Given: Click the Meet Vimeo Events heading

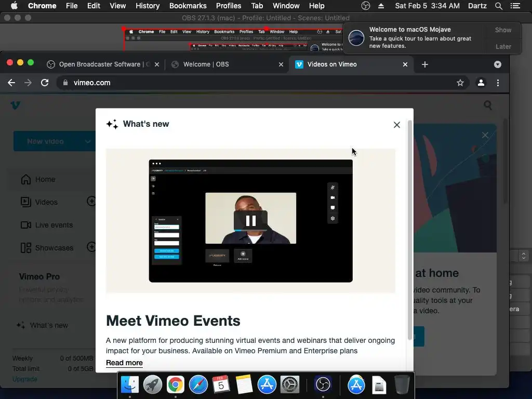Looking at the screenshot, I should (x=173, y=321).
